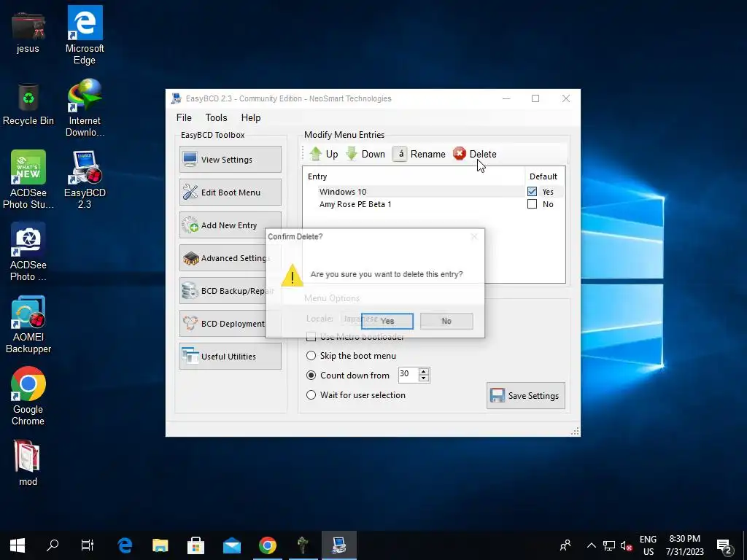Click Rename in Modify Menu Entries
The image size is (747, 560).
[419, 154]
